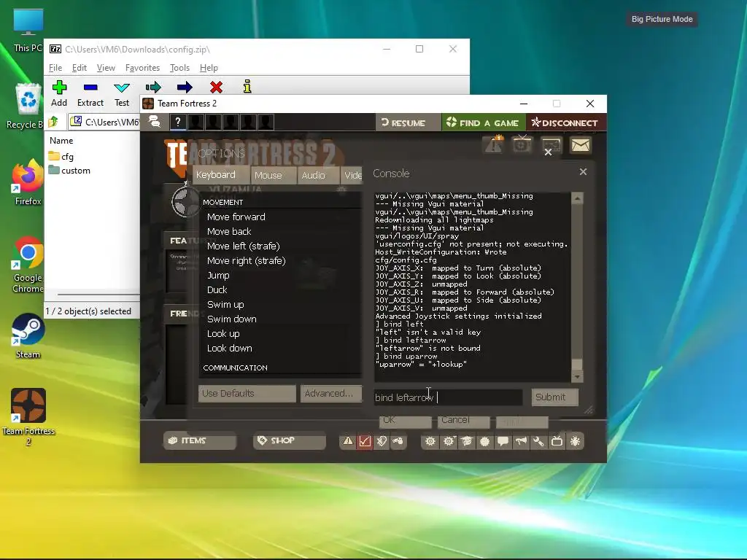The width and height of the screenshot is (747, 560).
Task: Click the Big Picture Mode button
Action: pyautogui.click(x=662, y=19)
